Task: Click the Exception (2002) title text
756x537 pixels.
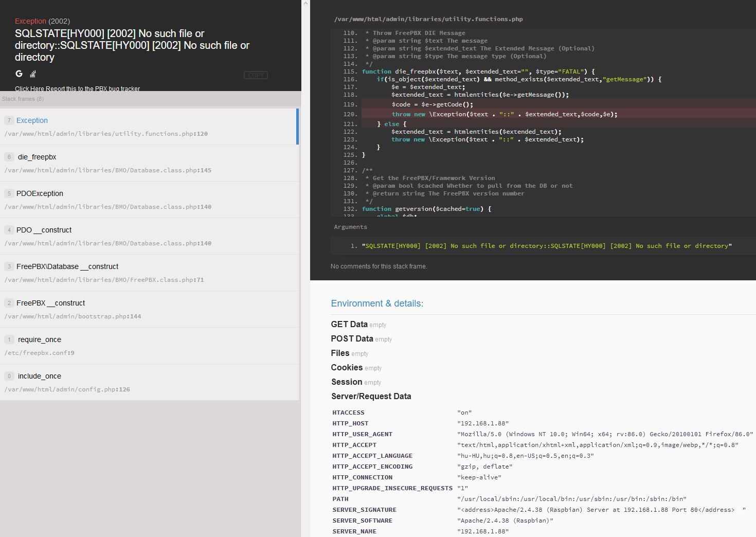Action: [42, 21]
